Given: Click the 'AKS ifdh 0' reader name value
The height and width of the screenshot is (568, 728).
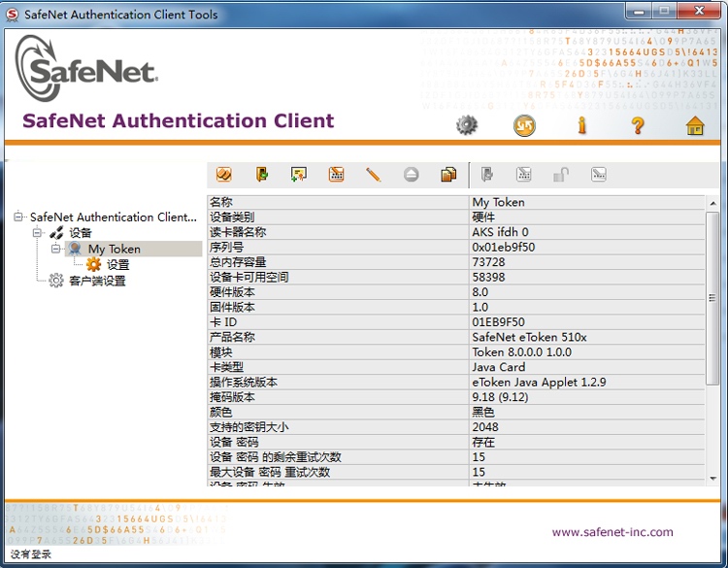Looking at the screenshot, I should click(x=500, y=232).
